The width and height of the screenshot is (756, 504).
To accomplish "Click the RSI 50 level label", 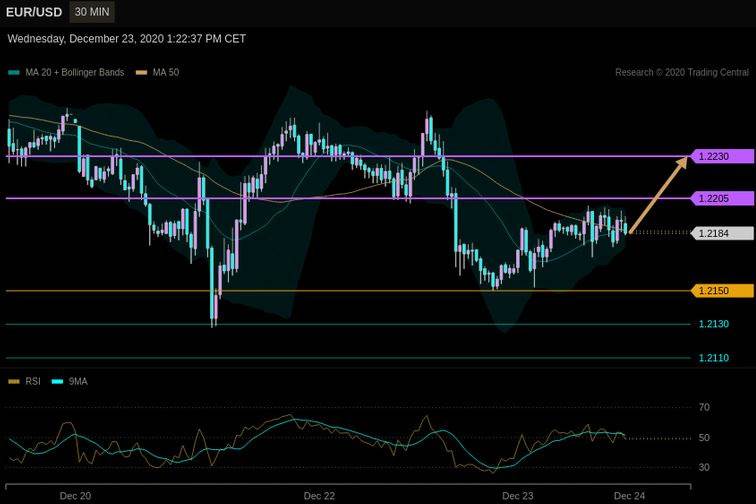I will click(704, 438).
